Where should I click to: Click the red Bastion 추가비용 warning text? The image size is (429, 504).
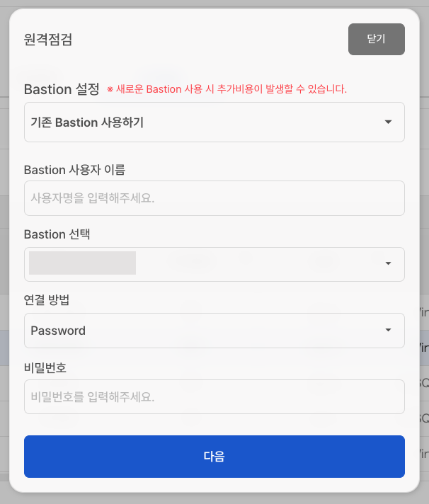point(227,89)
